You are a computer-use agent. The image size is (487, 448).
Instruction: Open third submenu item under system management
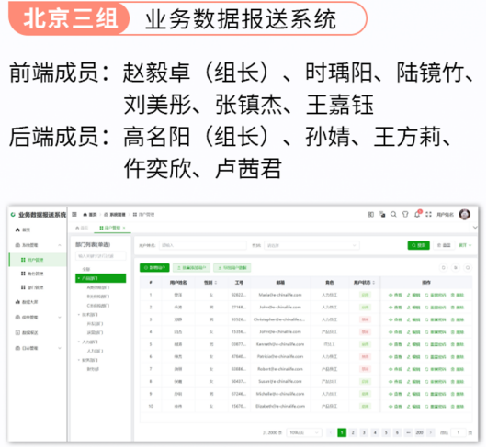coord(38,287)
